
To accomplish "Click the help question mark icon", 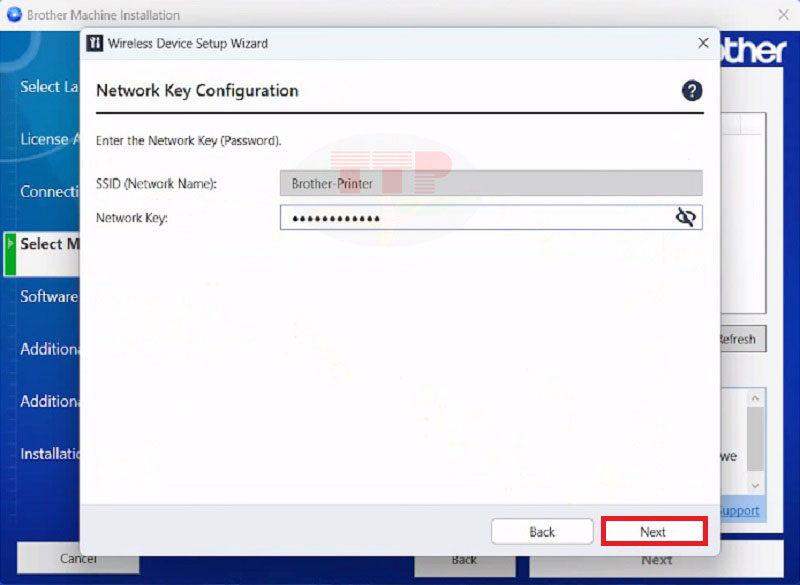I will [x=692, y=91].
